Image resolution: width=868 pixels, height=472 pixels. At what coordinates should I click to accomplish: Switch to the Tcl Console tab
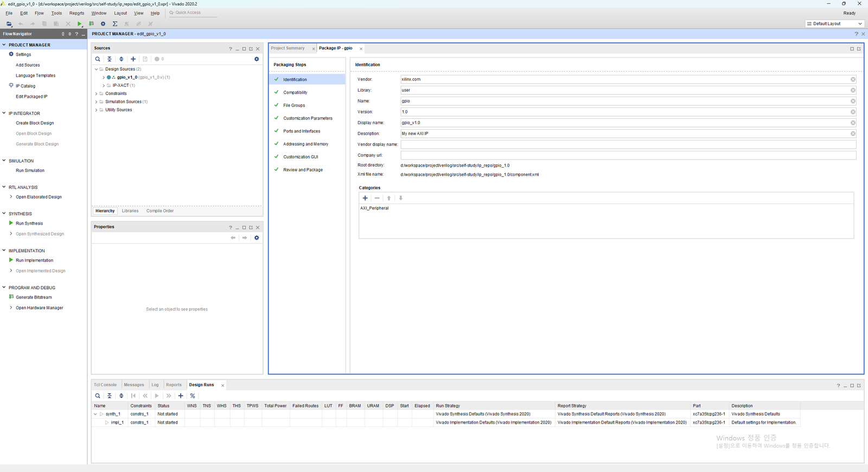point(105,385)
